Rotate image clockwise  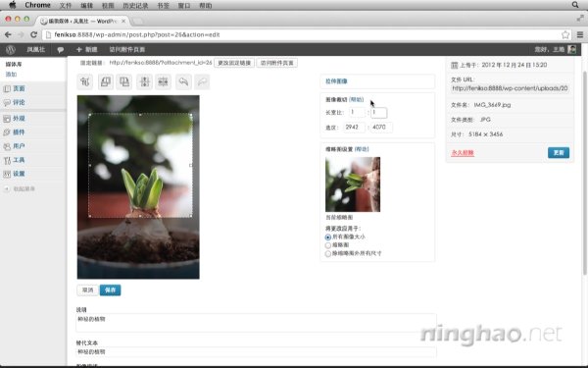click(x=124, y=81)
